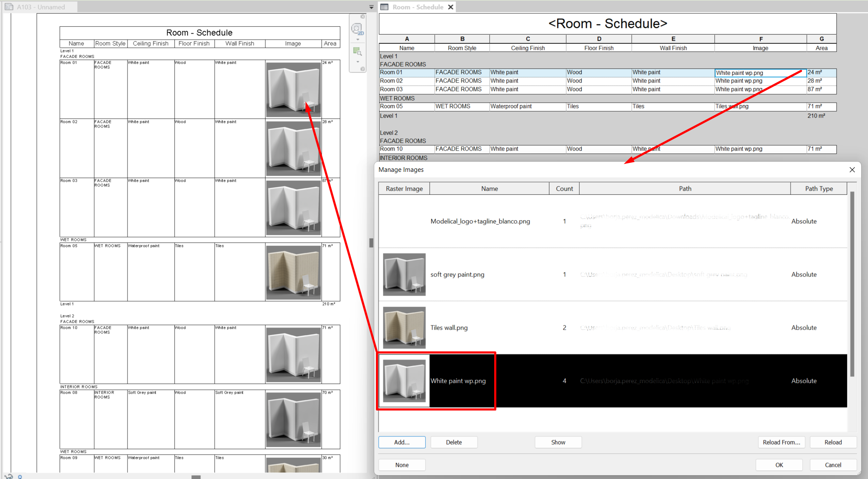Select schedule column A header

(407, 39)
